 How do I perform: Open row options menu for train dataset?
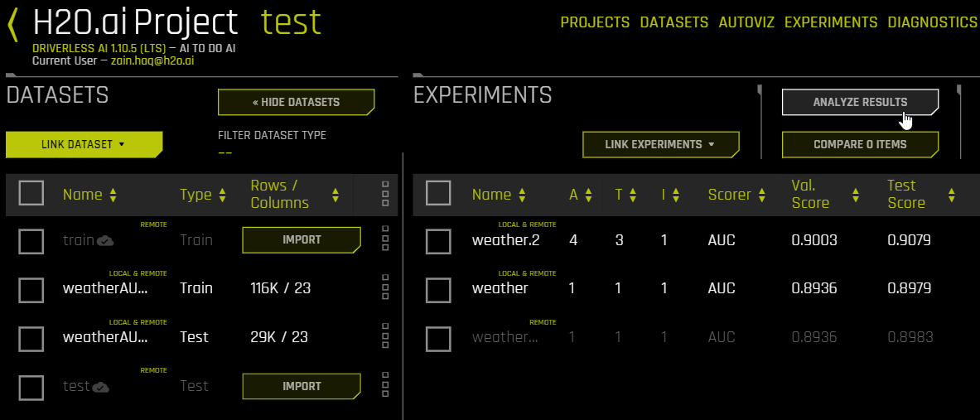[385, 239]
